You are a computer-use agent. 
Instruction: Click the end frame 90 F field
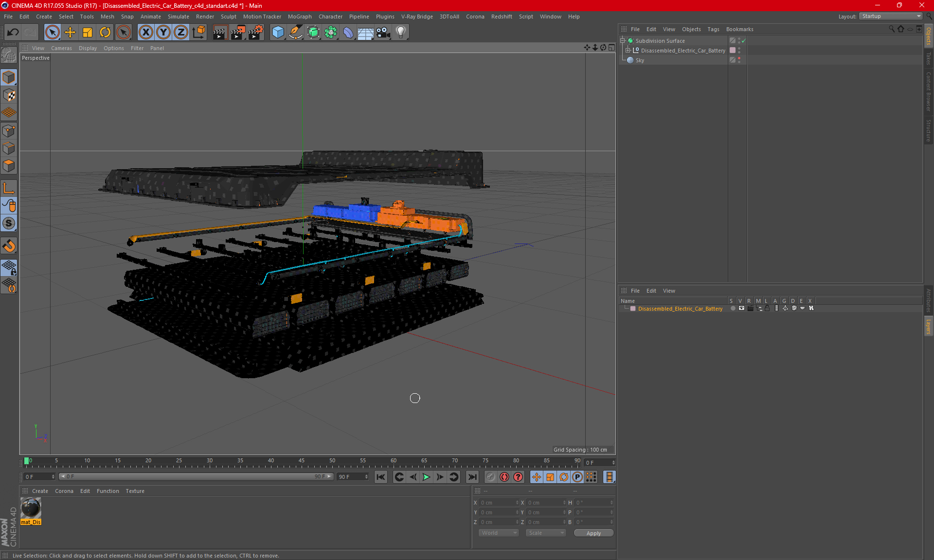(x=353, y=477)
